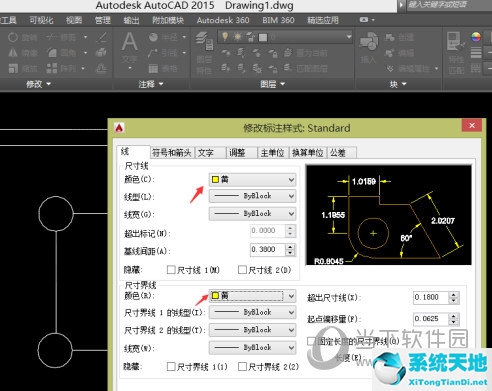
Task: Open 尺寸界线 2 的线型(T) dropdown
Action: coord(252,330)
